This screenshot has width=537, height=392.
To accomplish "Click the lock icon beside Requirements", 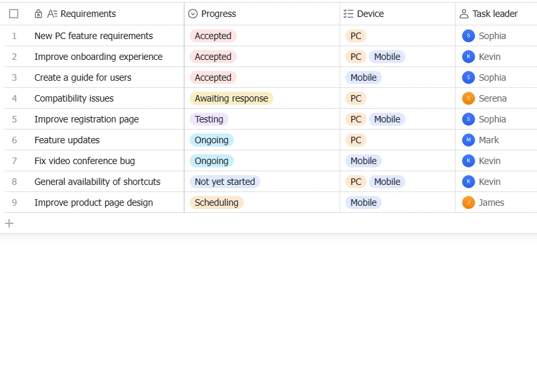I will pyautogui.click(x=38, y=14).
